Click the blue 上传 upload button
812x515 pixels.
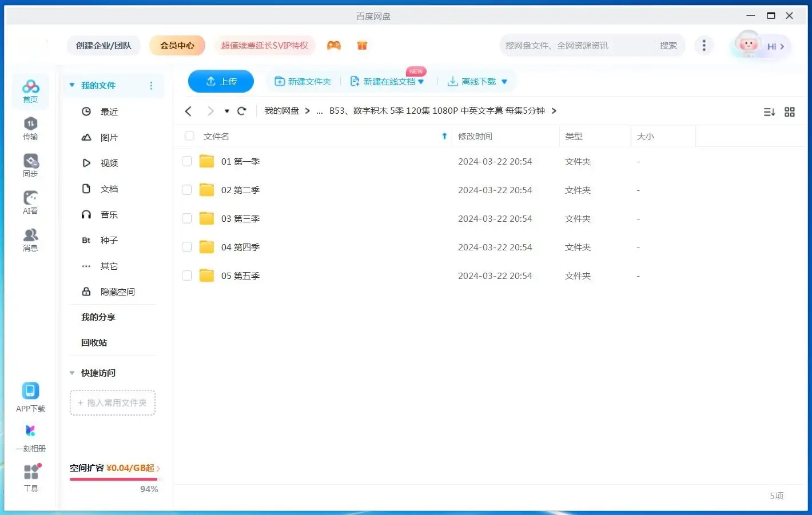click(221, 81)
